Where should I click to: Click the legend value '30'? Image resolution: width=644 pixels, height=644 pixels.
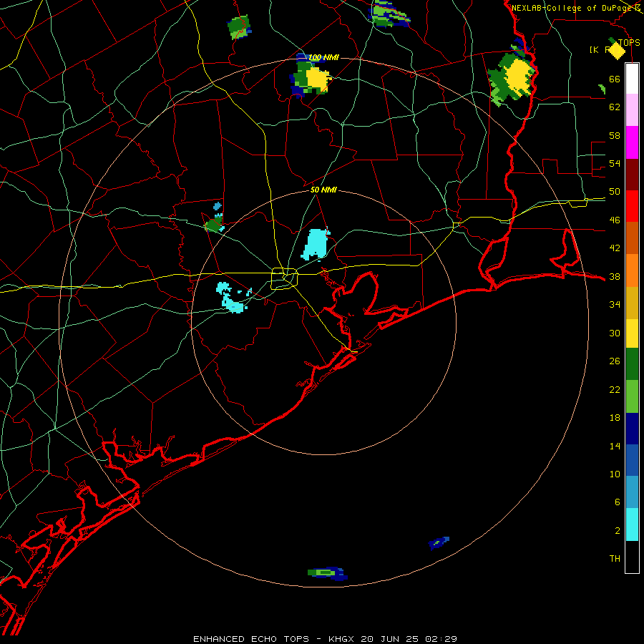point(615,333)
